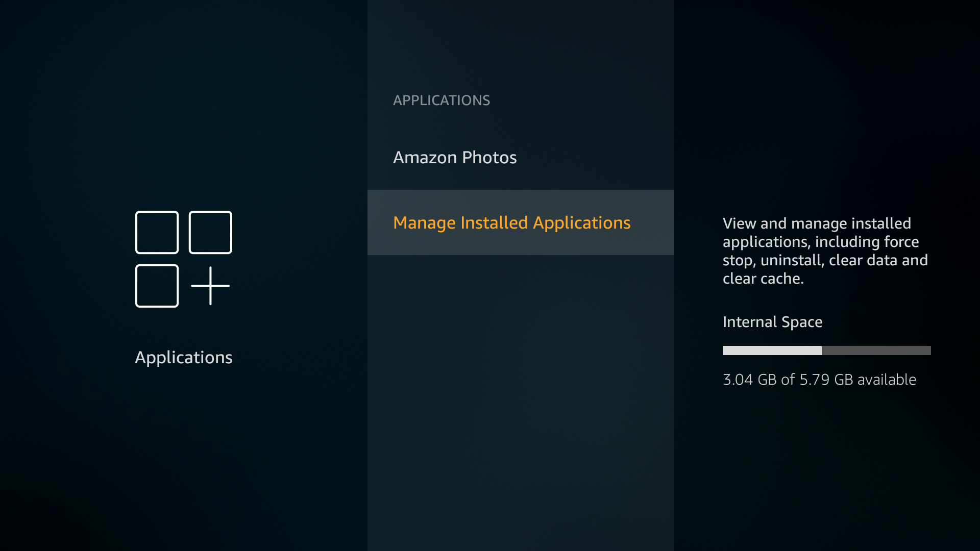Click the word Photos in Amazon Photos

click(x=489, y=157)
